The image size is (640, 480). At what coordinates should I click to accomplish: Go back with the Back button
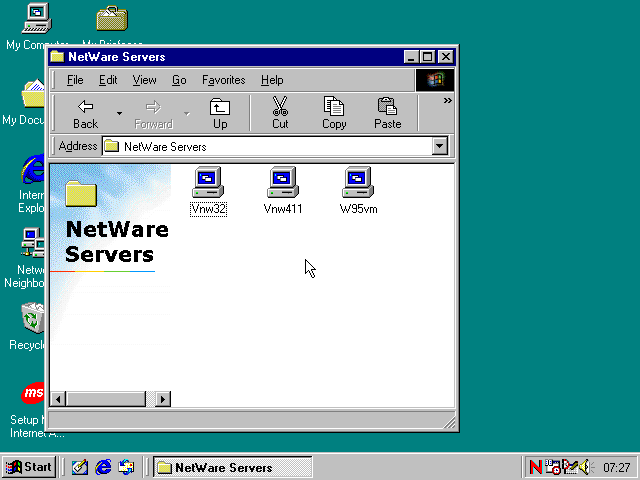click(85, 114)
